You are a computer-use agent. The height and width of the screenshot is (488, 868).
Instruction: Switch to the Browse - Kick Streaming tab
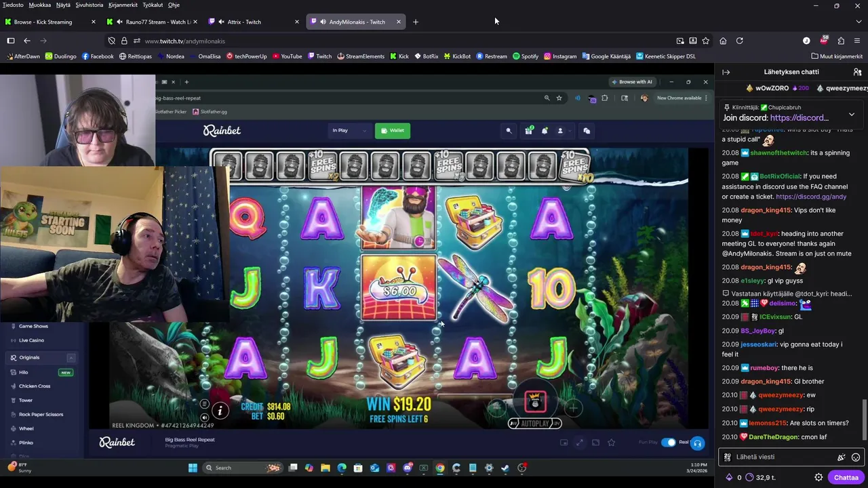pos(50,22)
